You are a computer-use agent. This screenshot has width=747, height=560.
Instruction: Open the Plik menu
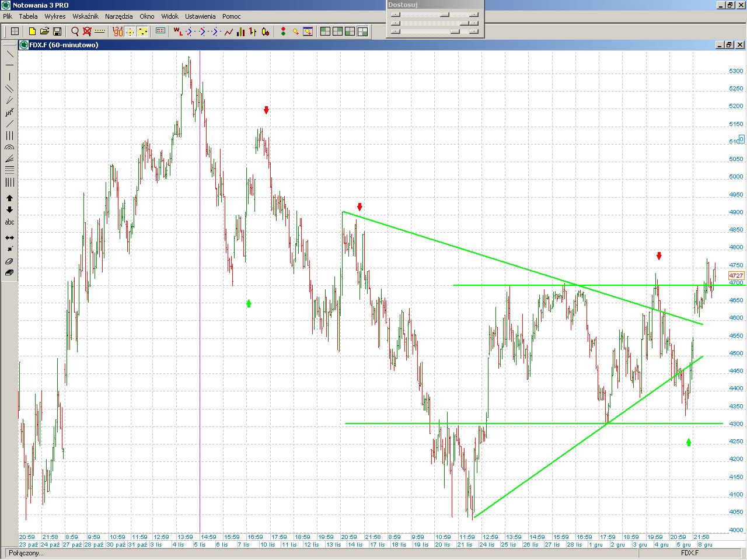pyautogui.click(x=8, y=16)
